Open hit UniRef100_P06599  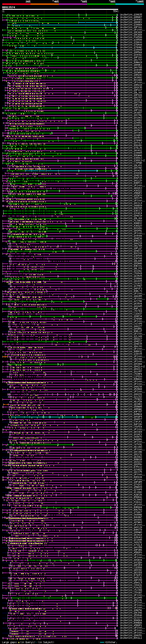point(131,37)
